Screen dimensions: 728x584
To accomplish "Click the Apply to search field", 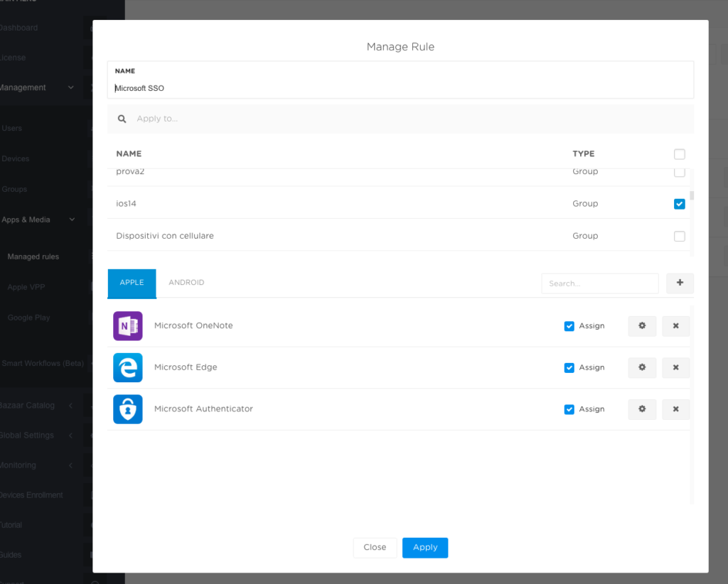I will tap(401, 119).
